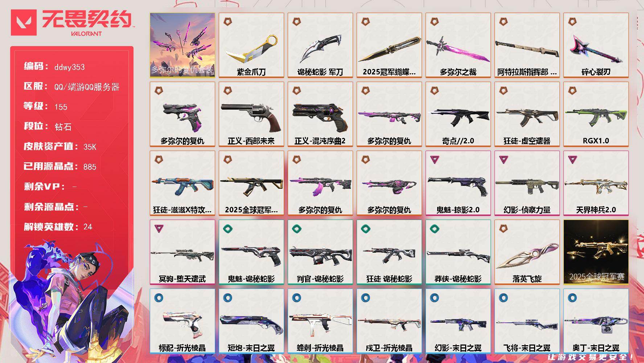Click the tier icon on 碎心裂刃 card

(572, 22)
